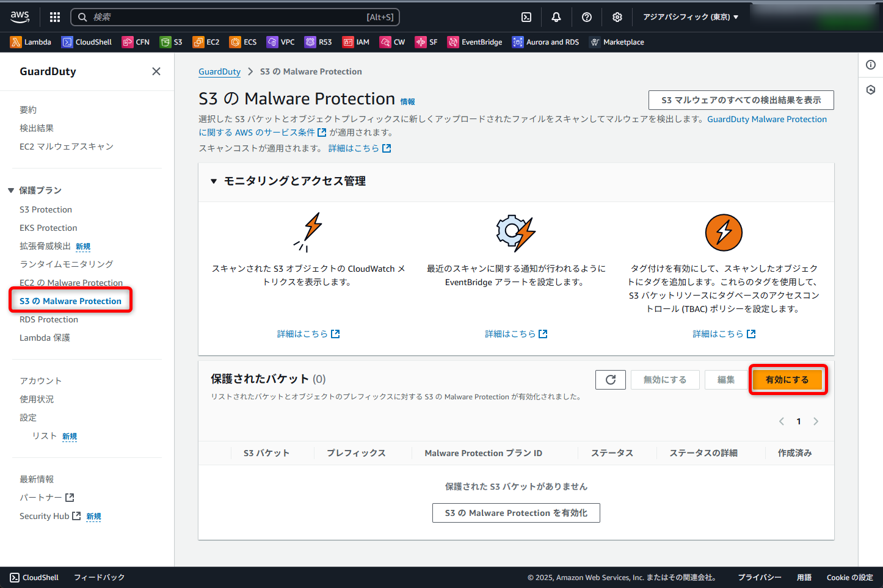The image size is (883, 588).
Task: Open the パートナー external link
Action: pos(47,498)
